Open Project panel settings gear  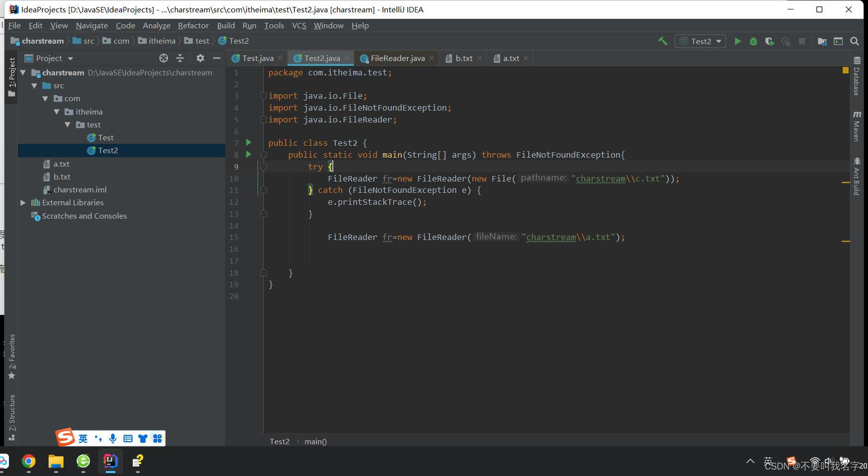[x=200, y=58]
